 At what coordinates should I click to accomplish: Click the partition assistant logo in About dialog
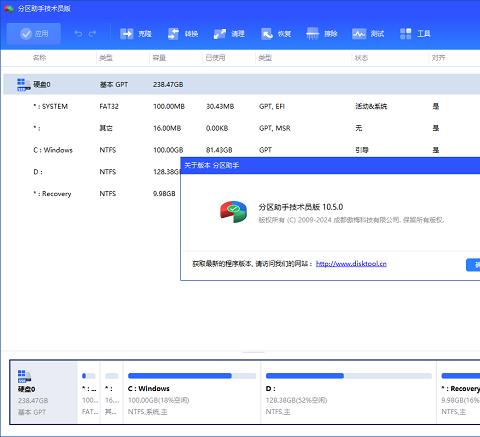pyautogui.click(x=233, y=212)
